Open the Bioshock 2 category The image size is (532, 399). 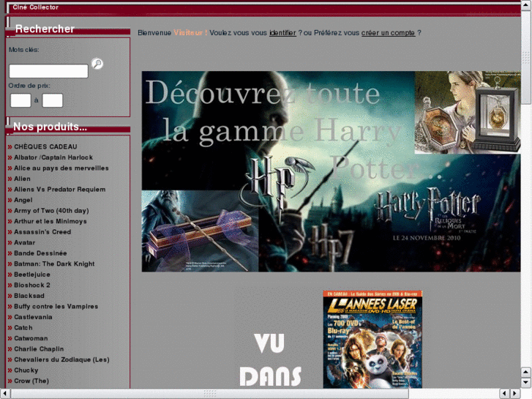[32, 285]
